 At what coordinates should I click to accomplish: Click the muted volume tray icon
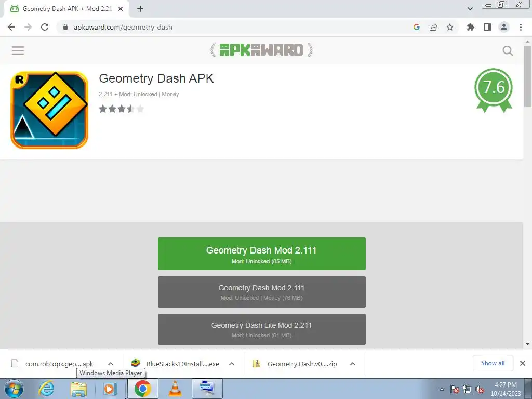480,389
